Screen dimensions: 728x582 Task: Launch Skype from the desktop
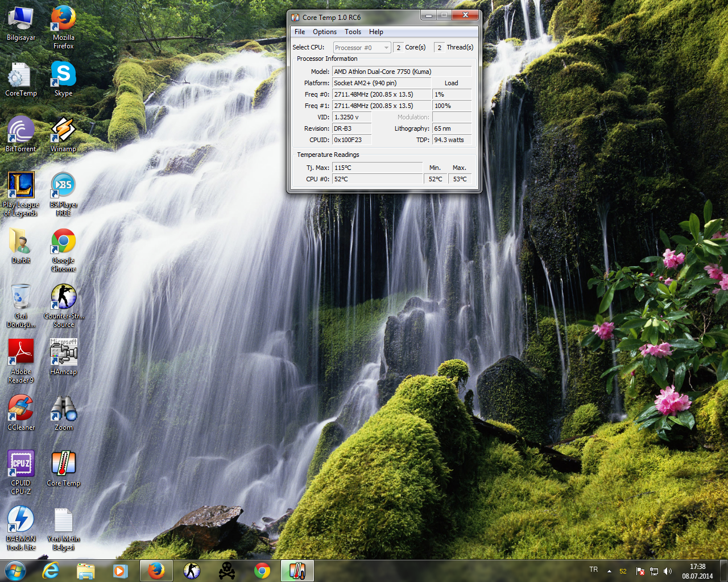(x=64, y=80)
